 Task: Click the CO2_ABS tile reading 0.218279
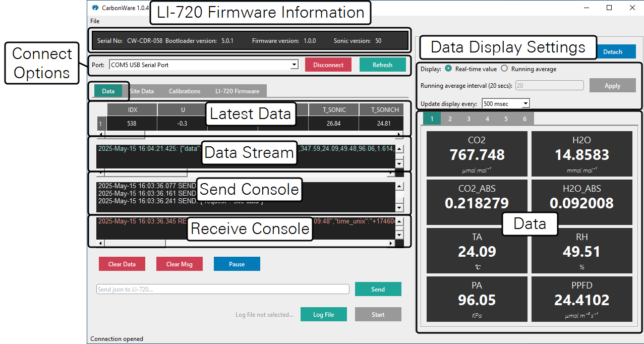click(477, 202)
